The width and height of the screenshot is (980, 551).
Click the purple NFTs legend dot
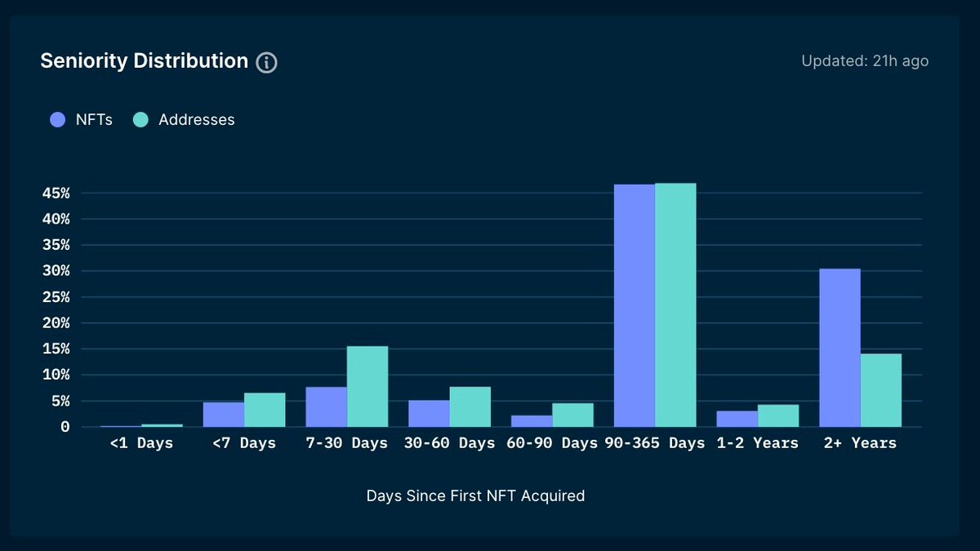click(x=57, y=119)
